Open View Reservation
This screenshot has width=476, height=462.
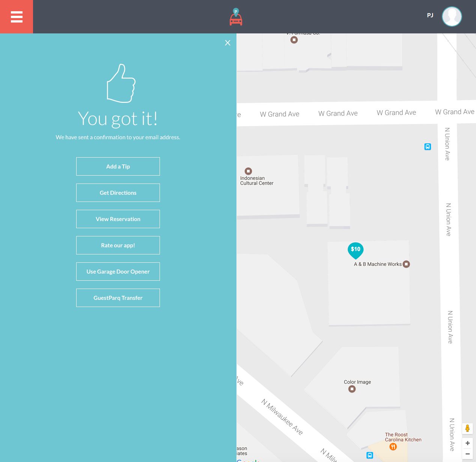[118, 219]
